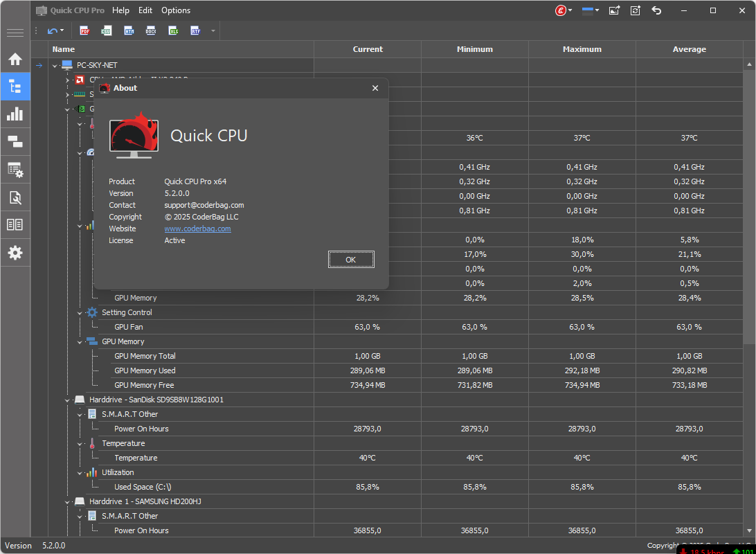Select Used Space (C:\) row
The width and height of the screenshot is (756, 554).
395,487
